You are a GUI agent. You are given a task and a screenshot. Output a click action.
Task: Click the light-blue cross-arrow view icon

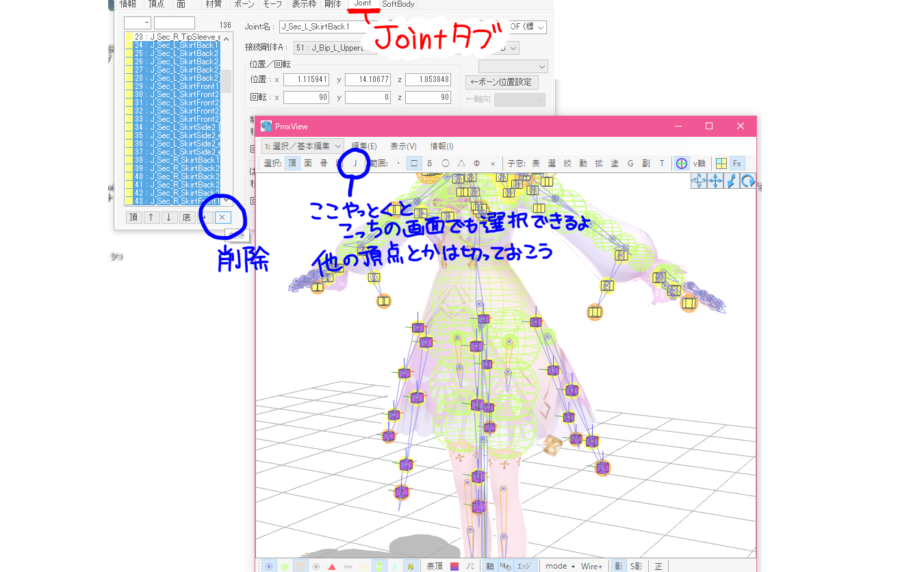click(699, 181)
